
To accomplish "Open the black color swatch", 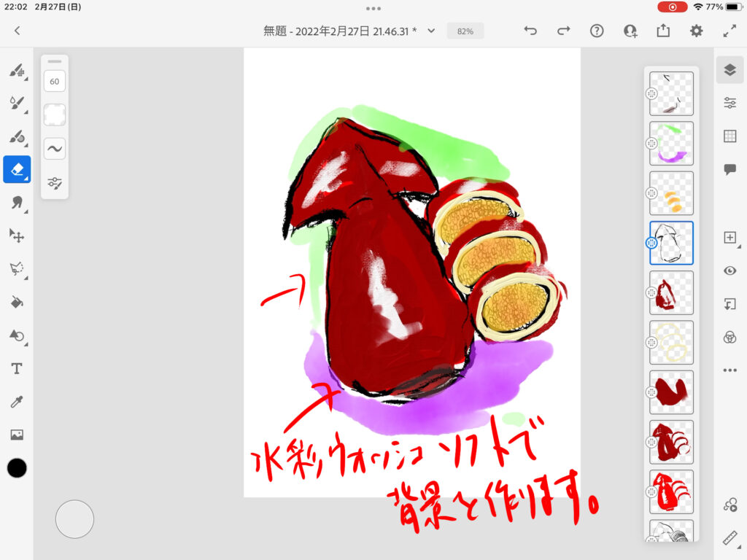I will (x=17, y=468).
